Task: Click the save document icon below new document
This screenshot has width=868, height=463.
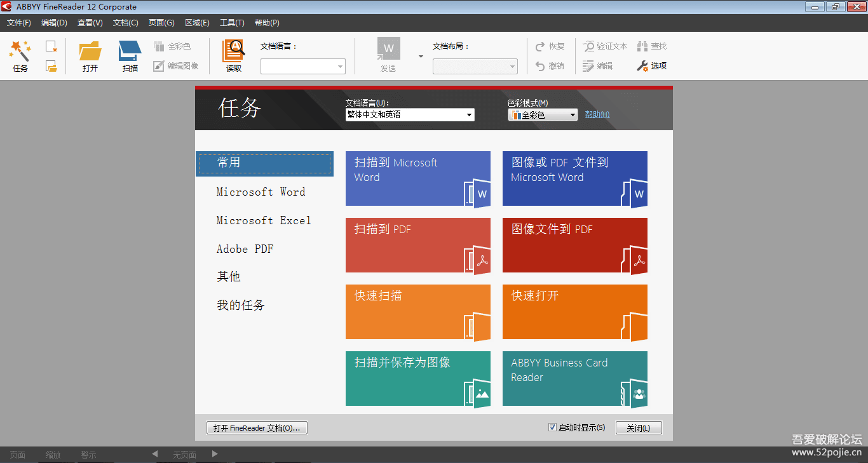Action: click(x=51, y=66)
